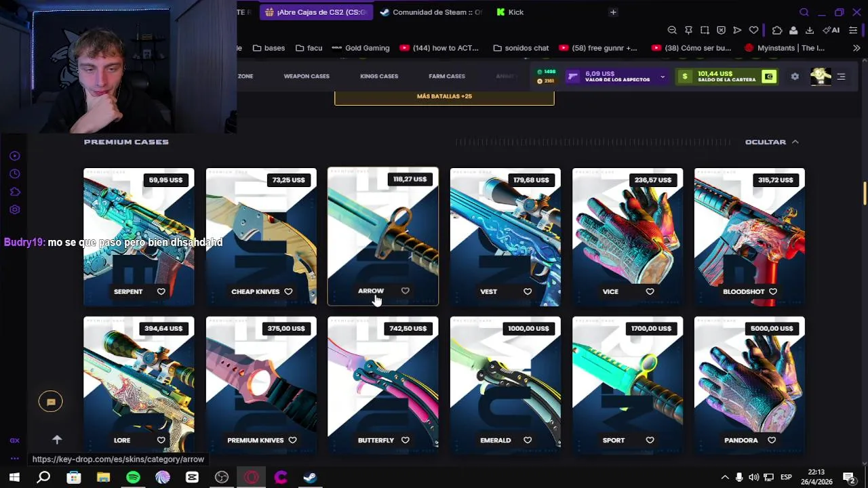The height and width of the screenshot is (488, 868).
Task: Click the chat bubble button on sidebar
Action: (51, 402)
